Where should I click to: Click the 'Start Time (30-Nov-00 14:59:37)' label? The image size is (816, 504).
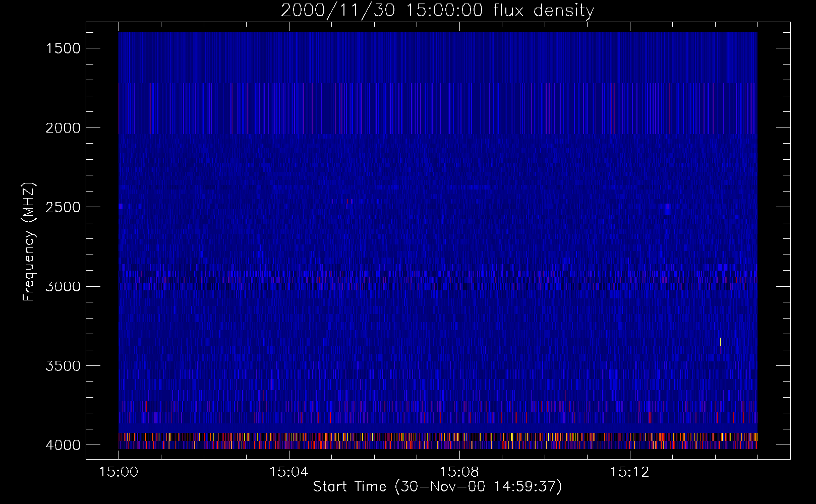pyautogui.click(x=437, y=487)
